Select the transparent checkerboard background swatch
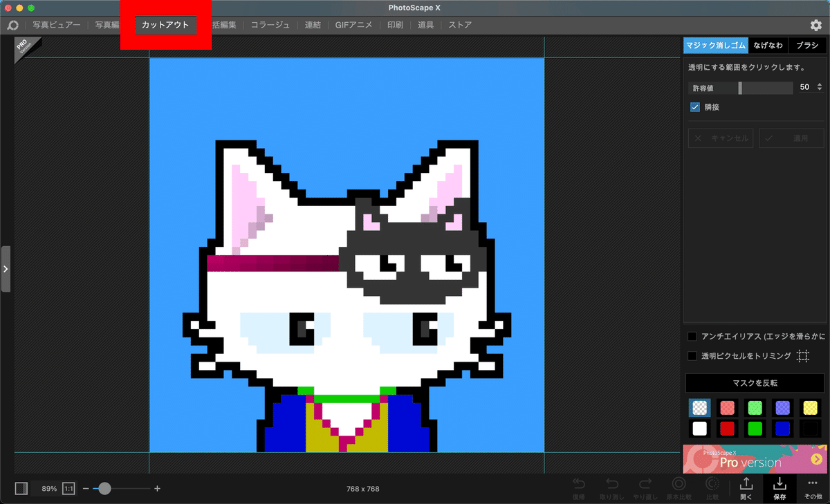 (699, 408)
